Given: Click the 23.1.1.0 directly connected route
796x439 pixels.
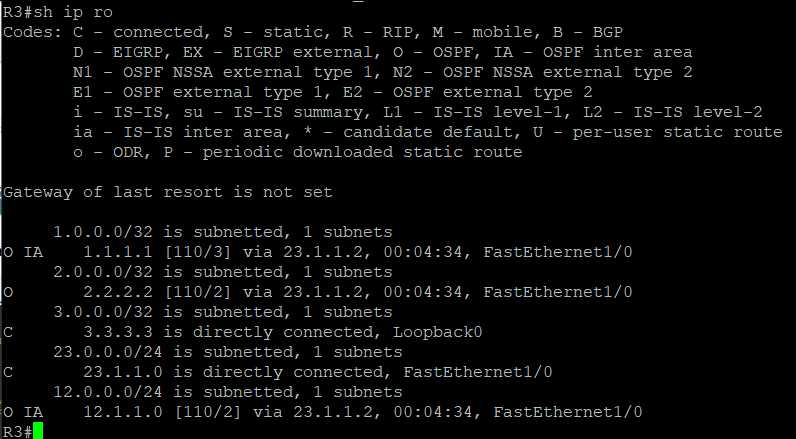Looking at the screenshot, I should (x=277, y=372).
